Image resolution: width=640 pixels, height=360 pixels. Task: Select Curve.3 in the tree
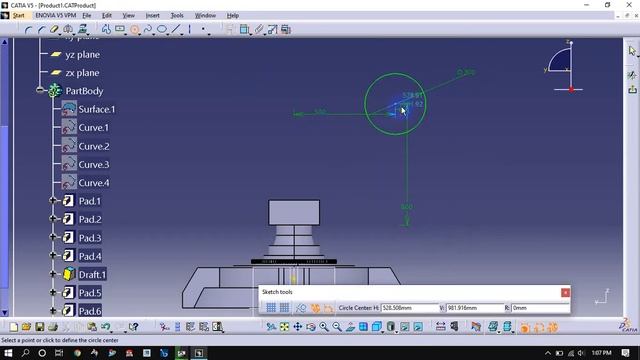(x=94, y=164)
